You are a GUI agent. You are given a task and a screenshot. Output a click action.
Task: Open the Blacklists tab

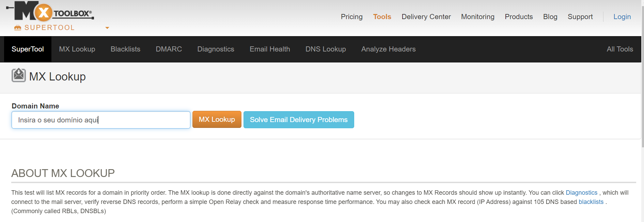click(125, 49)
